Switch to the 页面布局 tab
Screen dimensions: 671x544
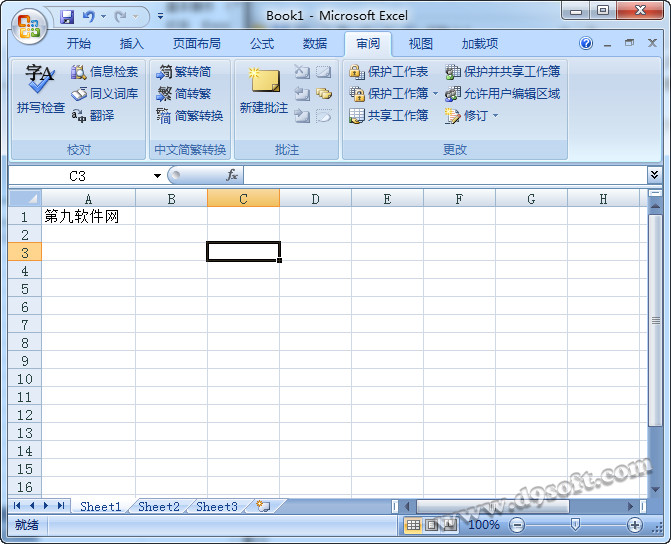tap(196, 44)
